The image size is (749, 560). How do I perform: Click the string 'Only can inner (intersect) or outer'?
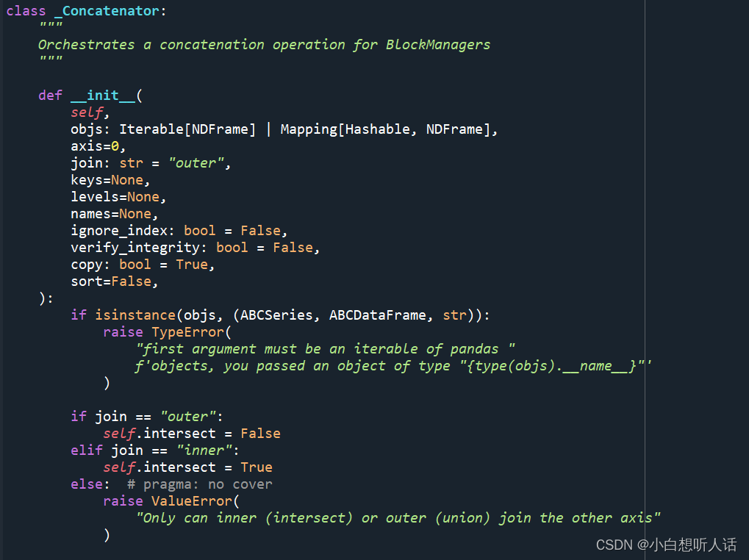(281, 518)
